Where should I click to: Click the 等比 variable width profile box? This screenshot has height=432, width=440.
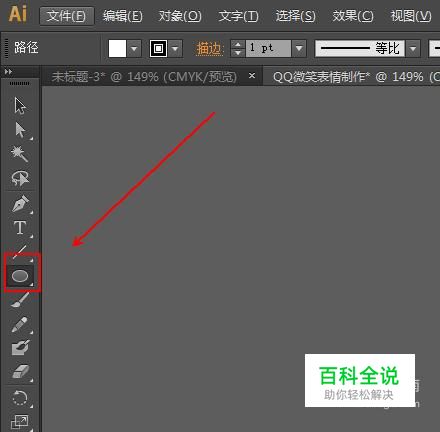point(360,49)
